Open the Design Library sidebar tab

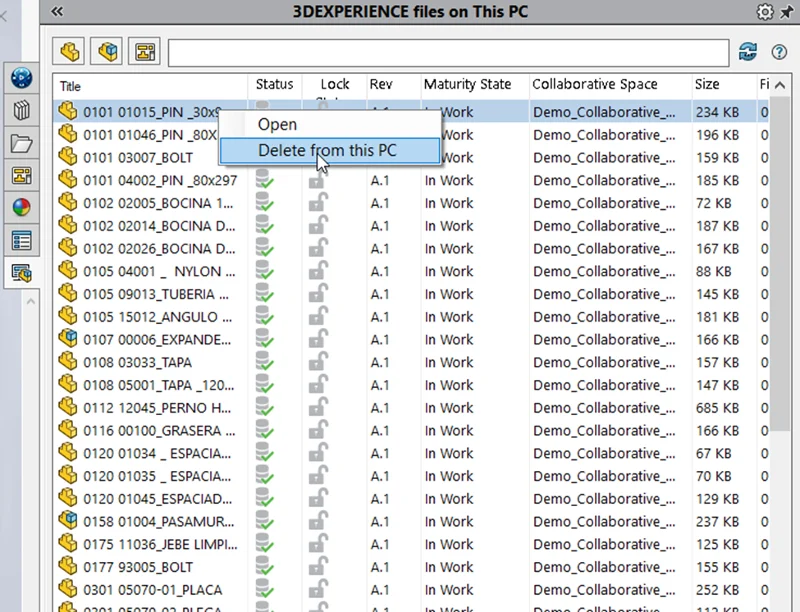(21, 111)
